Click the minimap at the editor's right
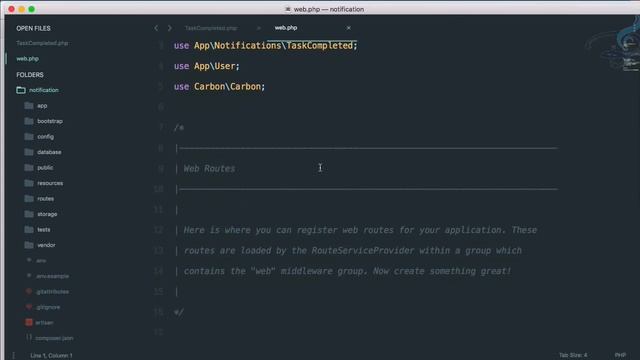Screen dimensions: 640x360 (x=631, y=57)
